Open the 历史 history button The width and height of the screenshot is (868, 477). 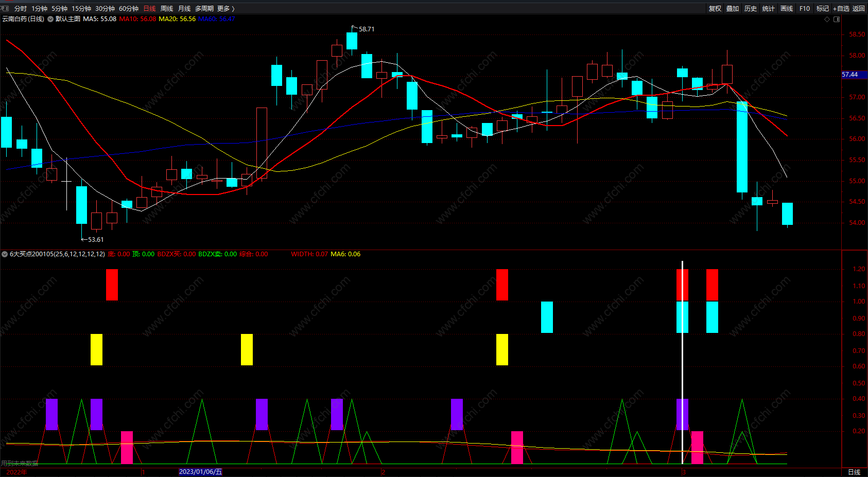751,9
